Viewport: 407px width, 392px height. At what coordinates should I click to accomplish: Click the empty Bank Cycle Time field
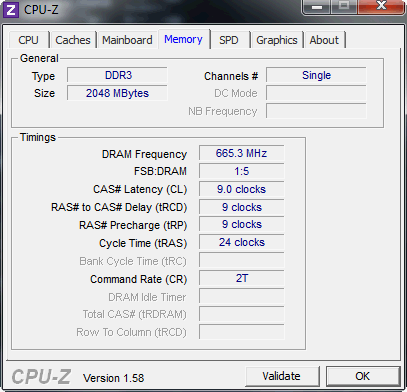tap(242, 260)
